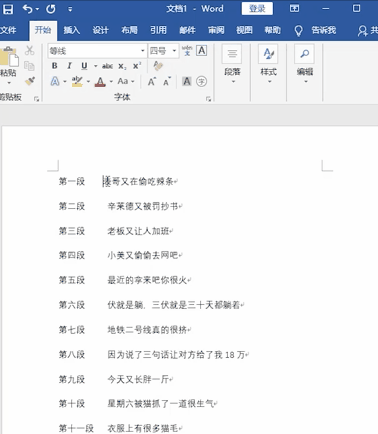
Task: Redo or repeat the last action
Action: pyautogui.click(x=51, y=9)
